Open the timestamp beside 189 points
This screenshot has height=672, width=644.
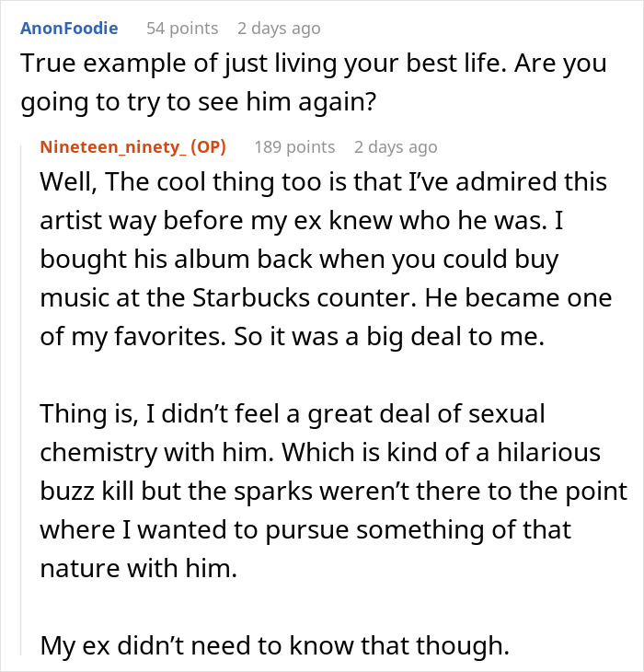point(396,147)
